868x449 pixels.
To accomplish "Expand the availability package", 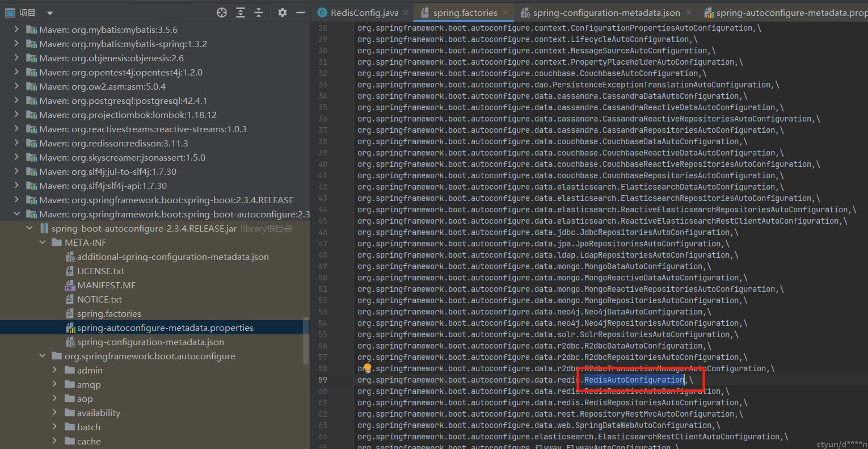I will point(55,413).
